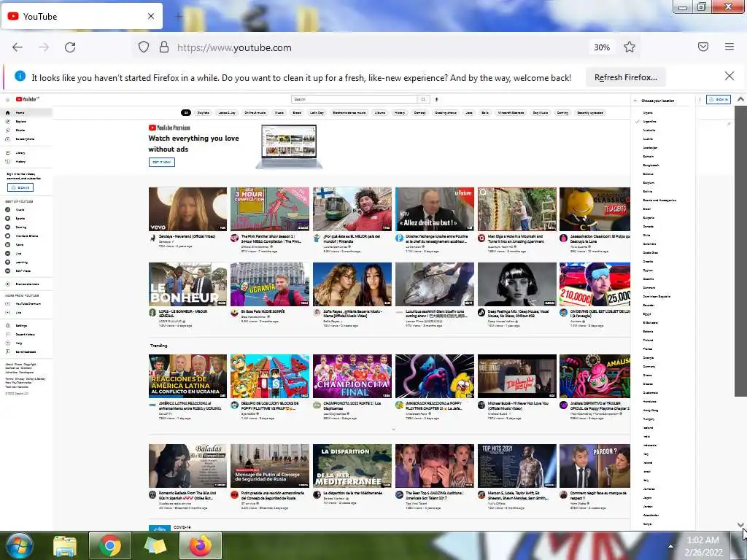Click GET IT NOW on the Premium banner
This screenshot has width=747, height=560.
pyautogui.click(x=161, y=163)
